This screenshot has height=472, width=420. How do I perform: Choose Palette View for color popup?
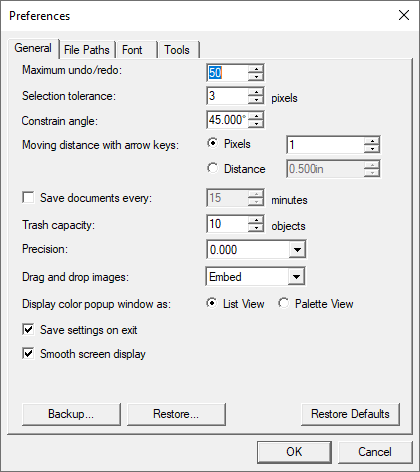coord(284,303)
